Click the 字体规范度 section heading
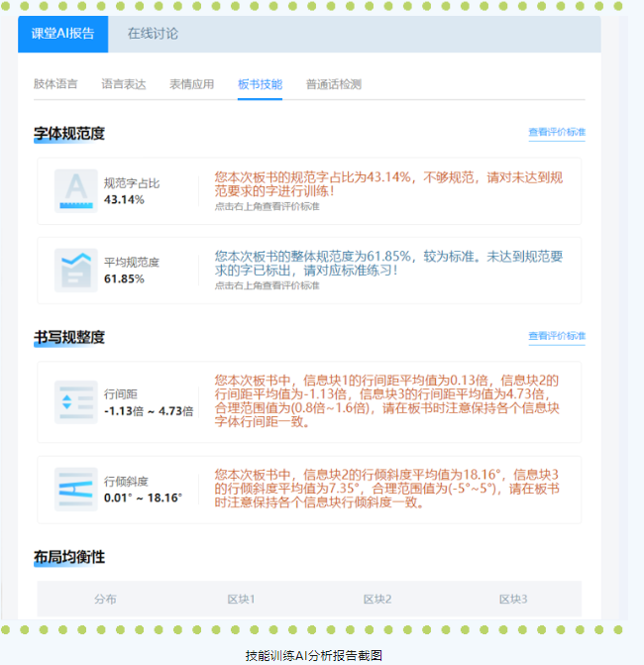 69,133
